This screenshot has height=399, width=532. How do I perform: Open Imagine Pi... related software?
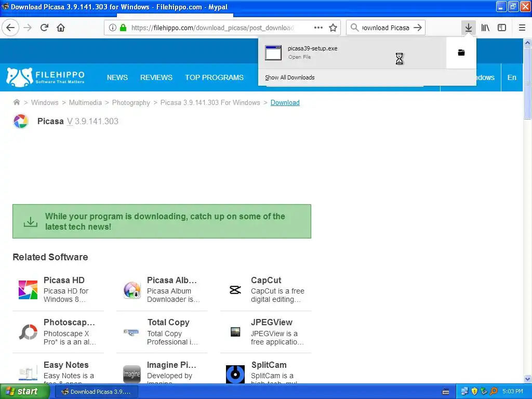click(171, 365)
